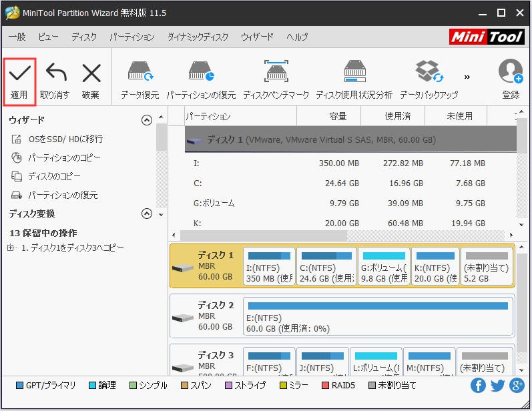Select M:(NTFS) block on Disk 3
Image resolution: width=532 pixels, height=411 pixels.
pos(429,361)
